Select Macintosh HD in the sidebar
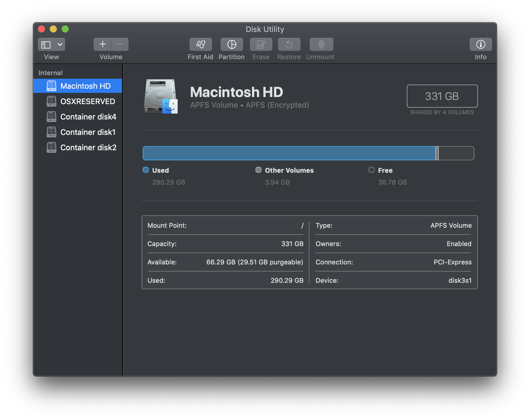Screen dimensions: 530x420 [78, 86]
